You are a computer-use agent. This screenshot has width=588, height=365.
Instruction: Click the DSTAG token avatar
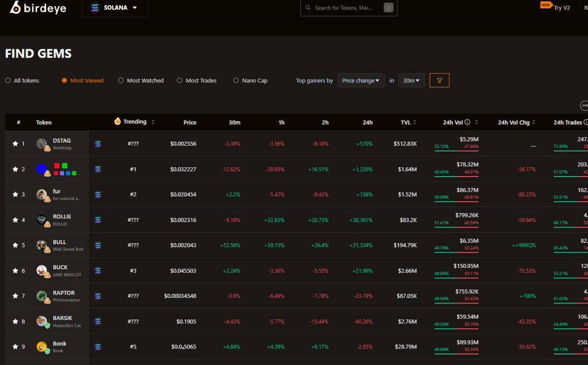click(x=42, y=144)
